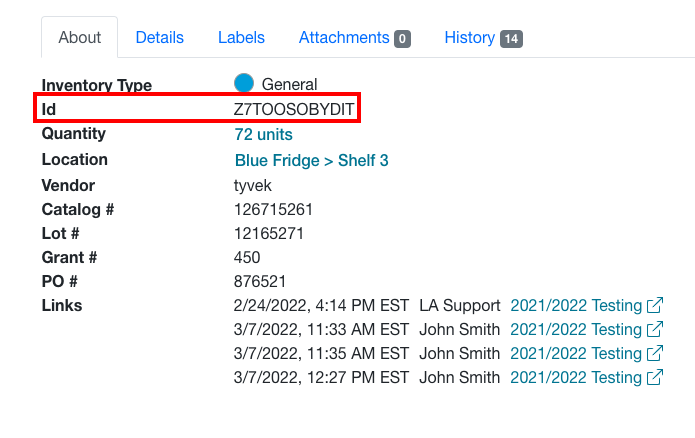The image size is (695, 438).
Task: Open Blue Fridge > Shelf 3 location link
Action: tap(311, 160)
